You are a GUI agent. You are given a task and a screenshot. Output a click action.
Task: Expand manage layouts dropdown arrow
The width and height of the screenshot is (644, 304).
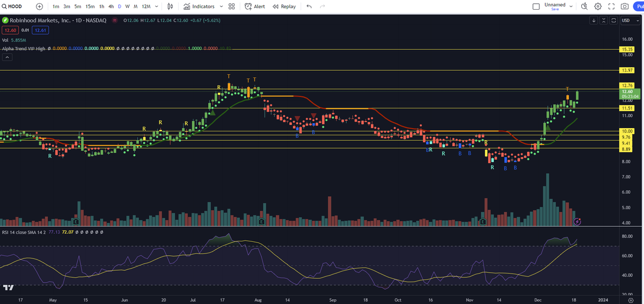[570, 6]
